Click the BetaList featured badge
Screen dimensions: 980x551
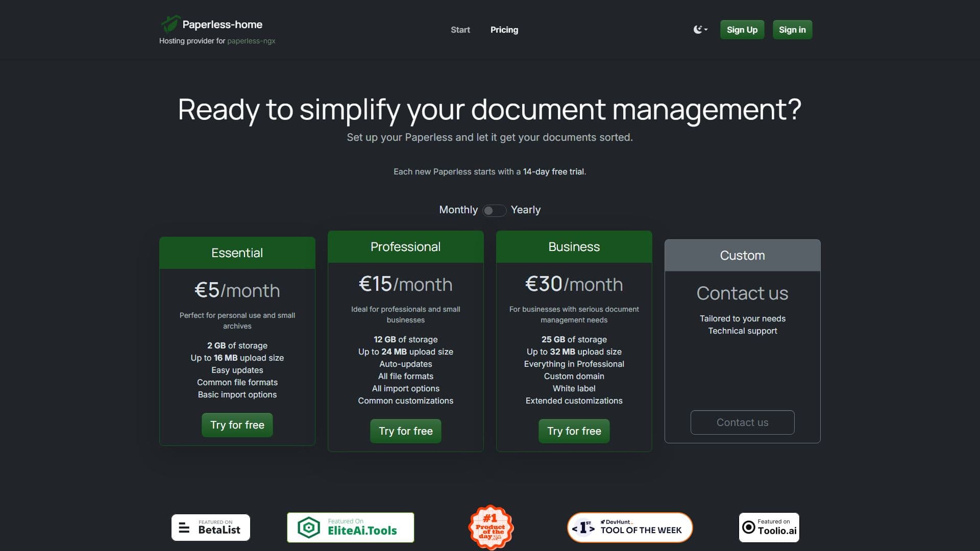[211, 527]
